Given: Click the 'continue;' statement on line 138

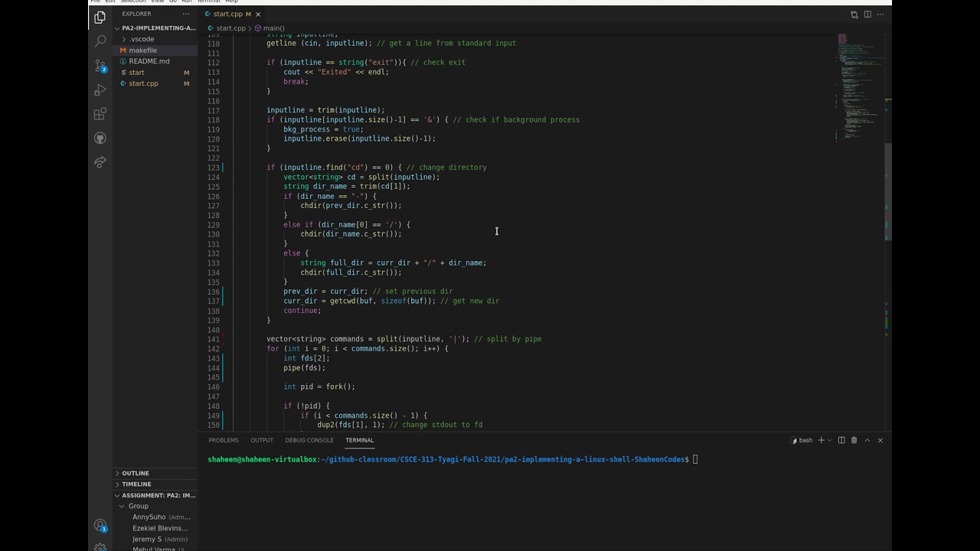Looking at the screenshot, I should 302,311.
